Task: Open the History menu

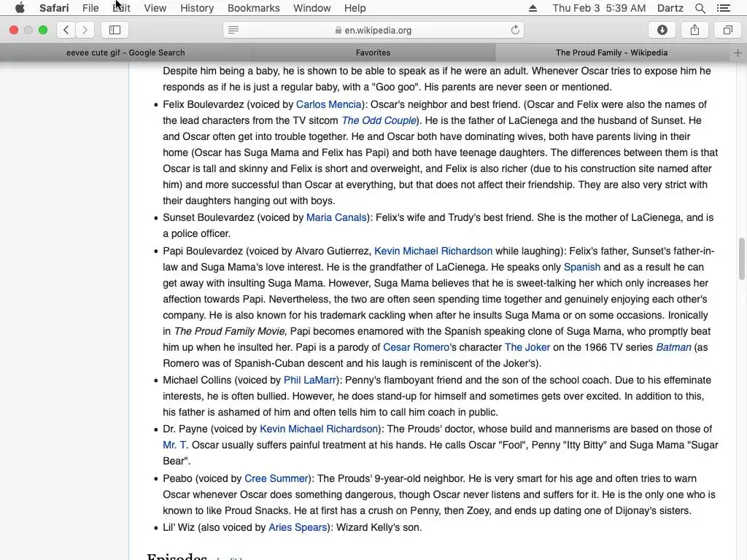Action: [x=197, y=8]
